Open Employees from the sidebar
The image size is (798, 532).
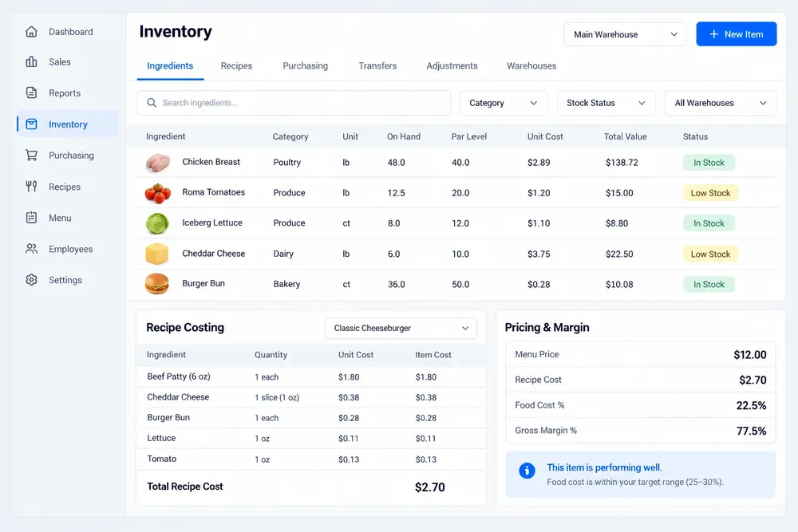(x=68, y=249)
